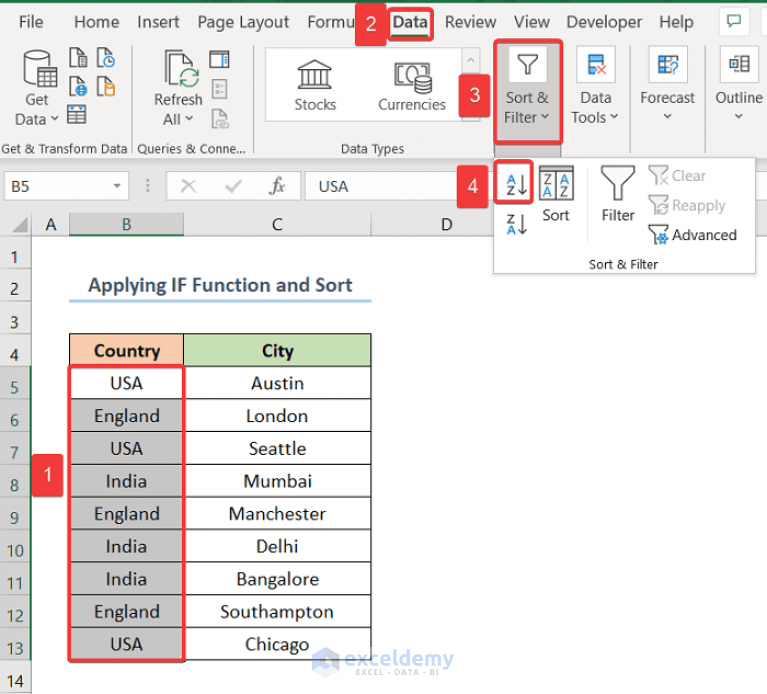Open the Sort & Filter group button
Viewport: 767px width, 694px height.
(527, 91)
